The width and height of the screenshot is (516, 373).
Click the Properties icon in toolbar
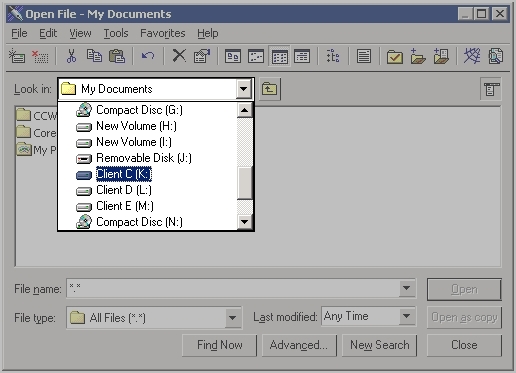click(202, 56)
